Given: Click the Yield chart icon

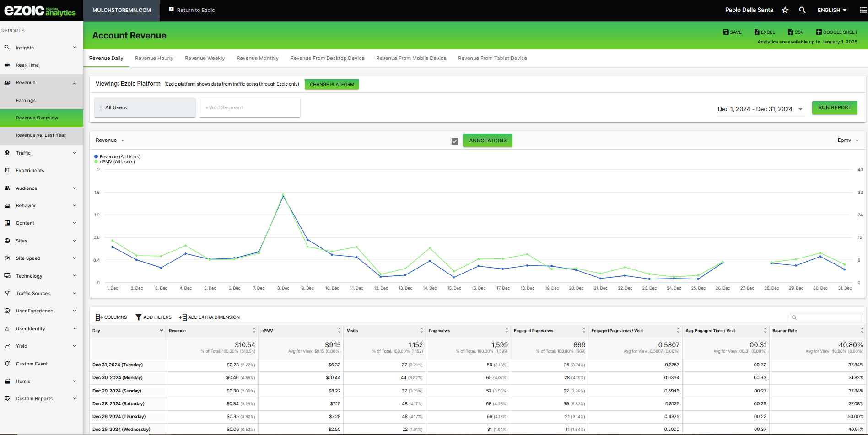Looking at the screenshot, I should [x=7, y=346].
